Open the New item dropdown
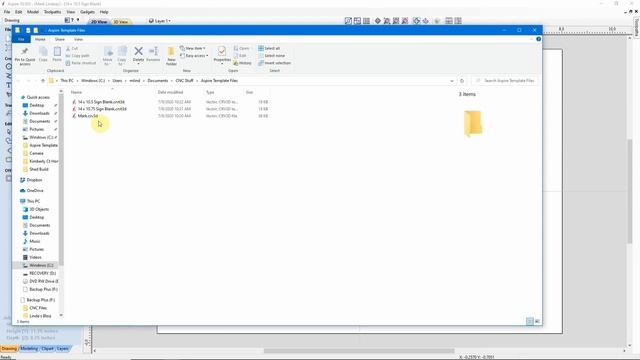 (x=192, y=48)
